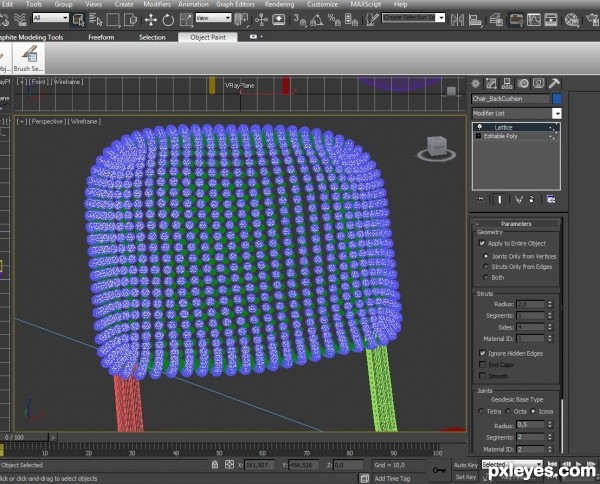Enable End Caps checkbox

(x=482, y=365)
